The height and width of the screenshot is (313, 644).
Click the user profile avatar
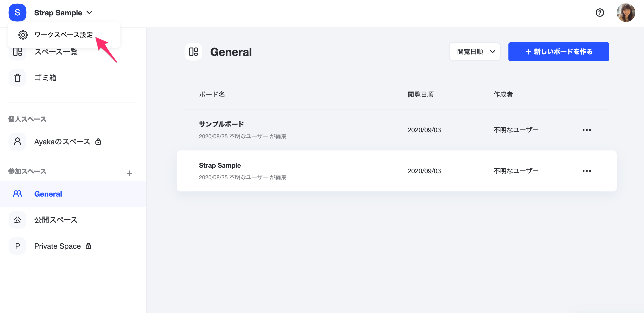click(626, 13)
